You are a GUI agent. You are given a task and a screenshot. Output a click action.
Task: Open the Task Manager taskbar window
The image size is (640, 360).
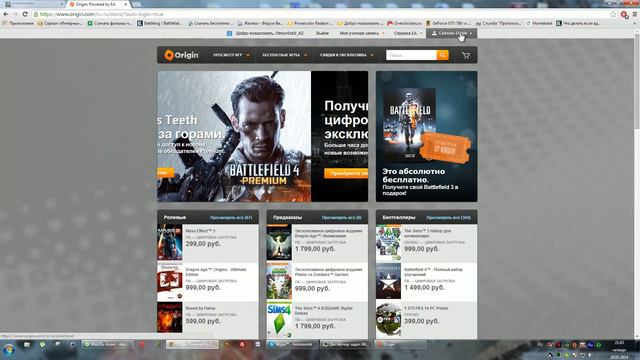pyautogui.click(x=346, y=344)
